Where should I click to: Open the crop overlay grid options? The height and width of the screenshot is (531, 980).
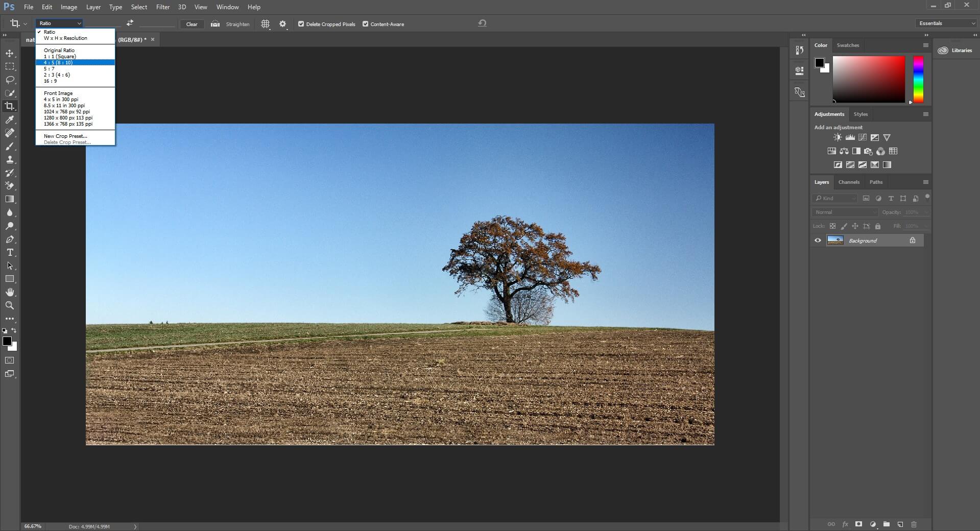(x=265, y=23)
